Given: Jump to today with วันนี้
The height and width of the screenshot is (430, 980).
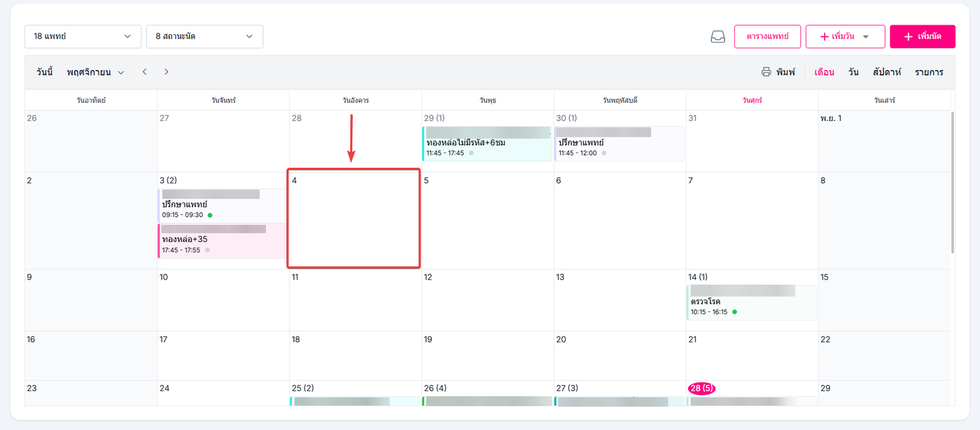Looking at the screenshot, I should click(x=45, y=72).
